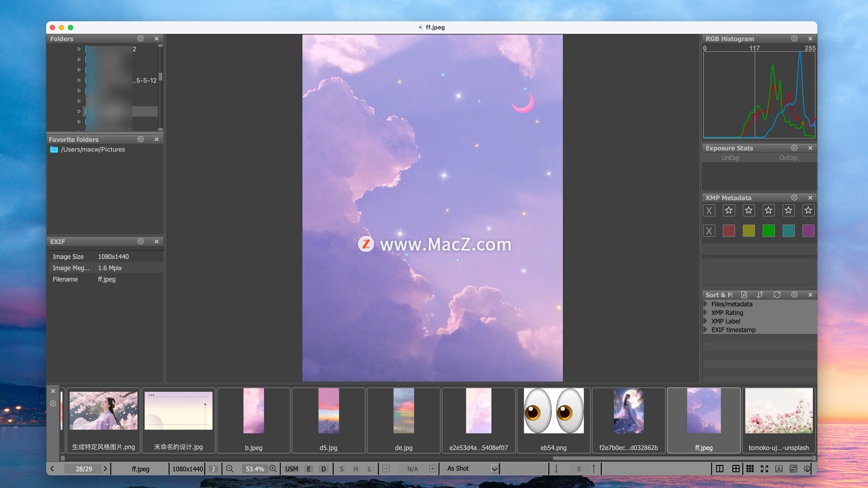Toggle the S shadow boost button
The image size is (868, 488).
342,469
